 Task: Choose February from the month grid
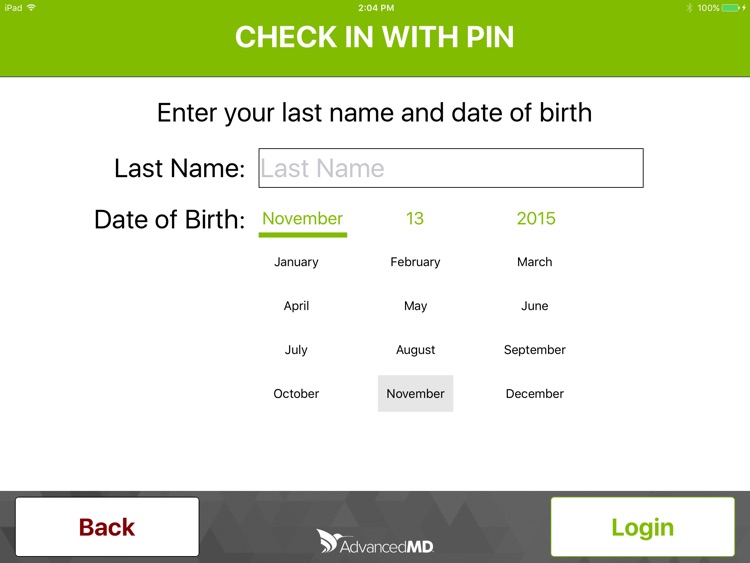coord(415,262)
